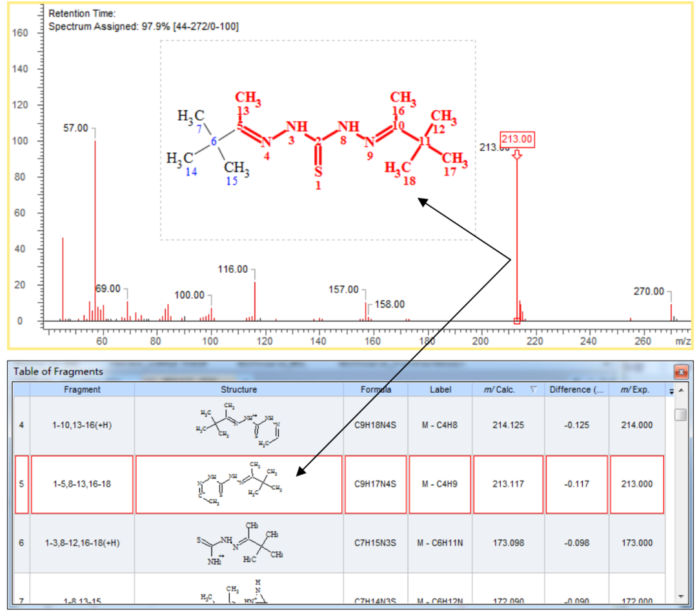Open the column options menu icon

click(x=671, y=391)
